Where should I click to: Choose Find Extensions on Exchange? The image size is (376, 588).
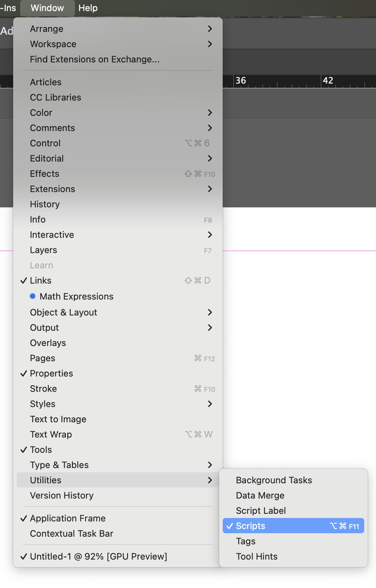[95, 59]
